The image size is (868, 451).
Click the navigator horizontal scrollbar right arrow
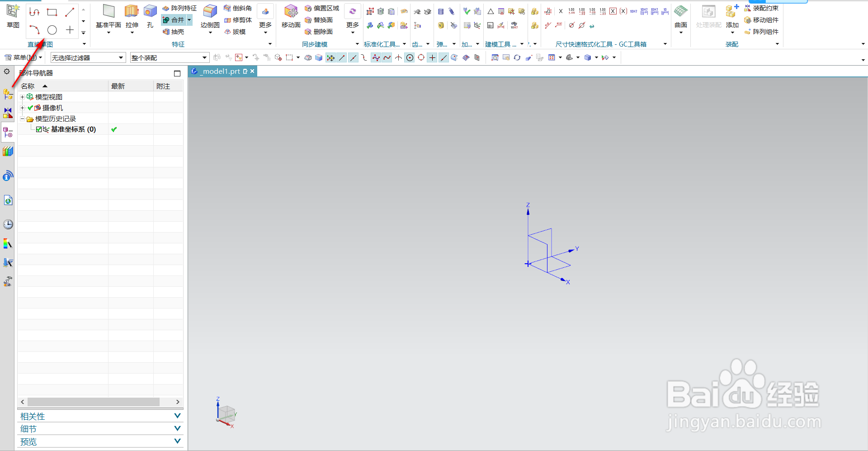click(x=178, y=402)
